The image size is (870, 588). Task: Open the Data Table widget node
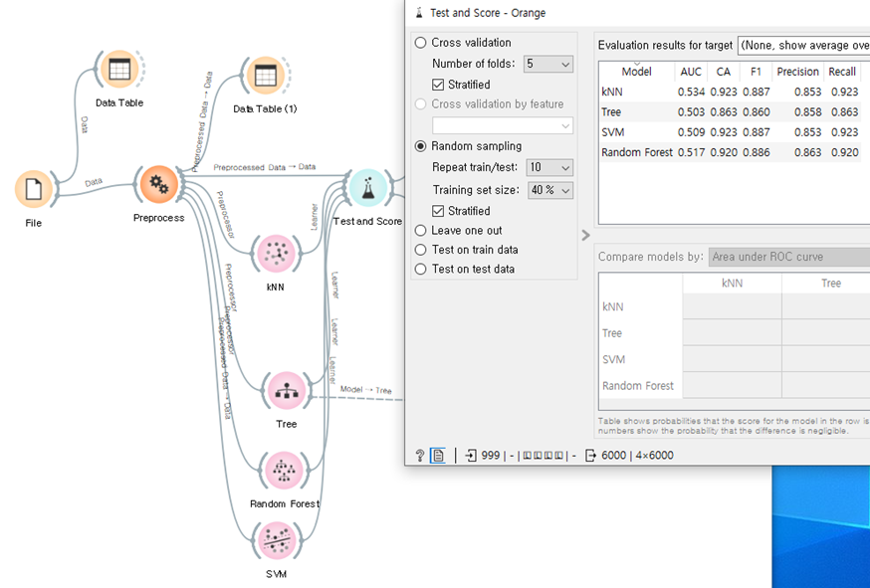pyautogui.click(x=119, y=70)
